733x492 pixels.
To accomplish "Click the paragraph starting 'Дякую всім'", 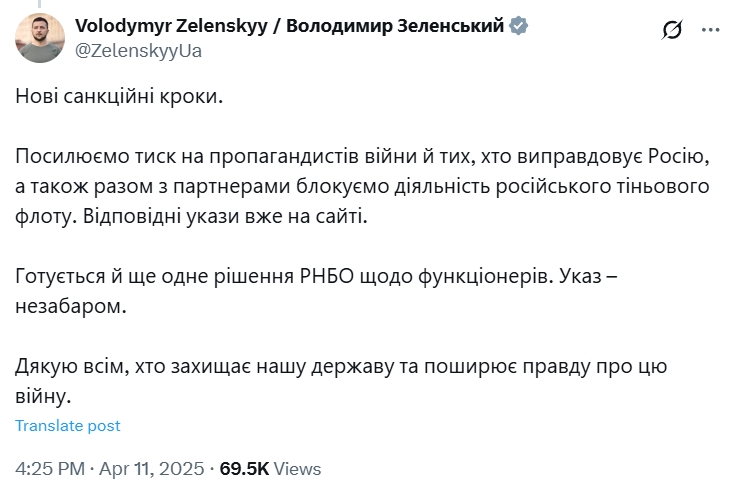I will [341, 381].
